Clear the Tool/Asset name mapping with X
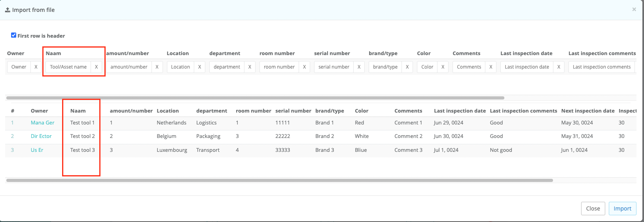Image resolution: width=644 pixels, height=222 pixels. pos(96,67)
